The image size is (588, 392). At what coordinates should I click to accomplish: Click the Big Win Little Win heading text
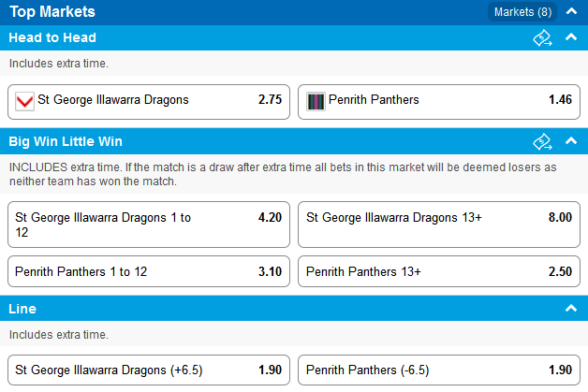66,141
